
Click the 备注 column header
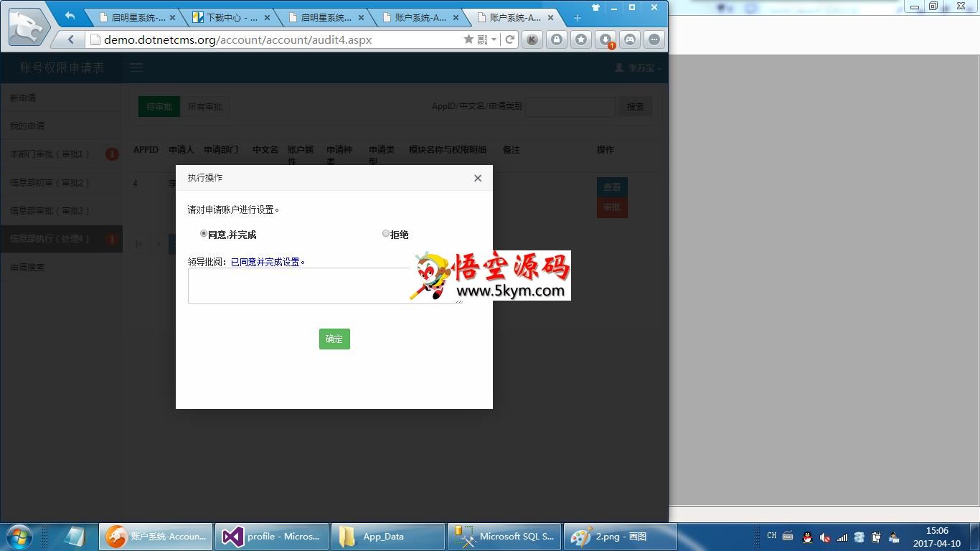click(x=512, y=149)
